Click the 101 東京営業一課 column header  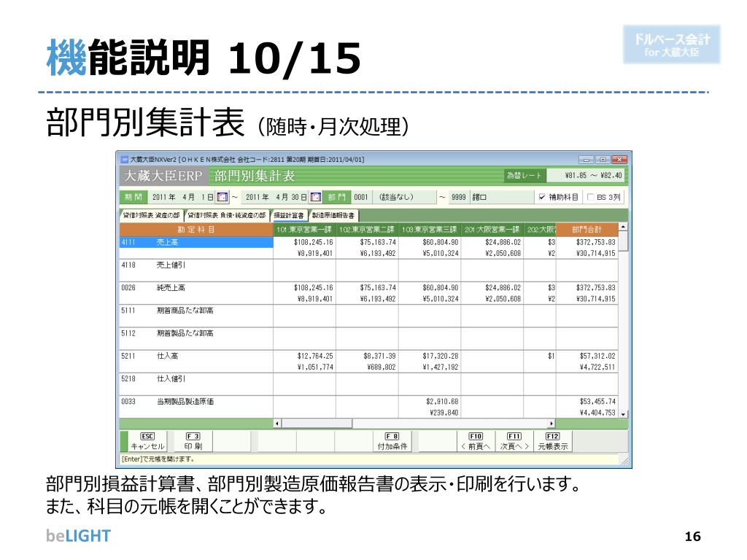pos(304,230)
